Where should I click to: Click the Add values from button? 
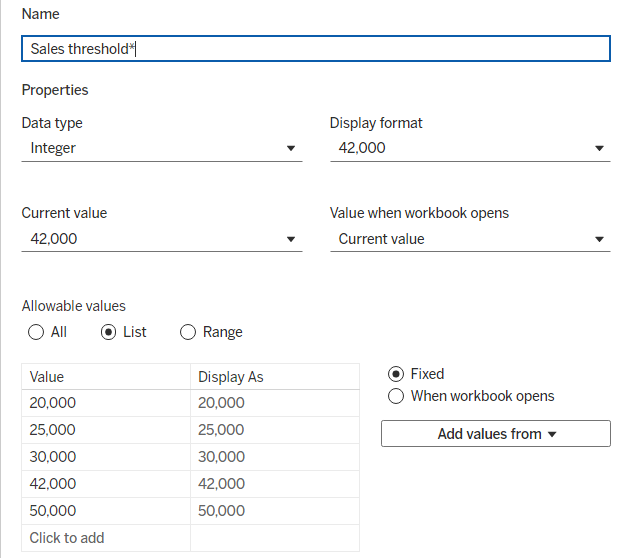pos(495,434)
